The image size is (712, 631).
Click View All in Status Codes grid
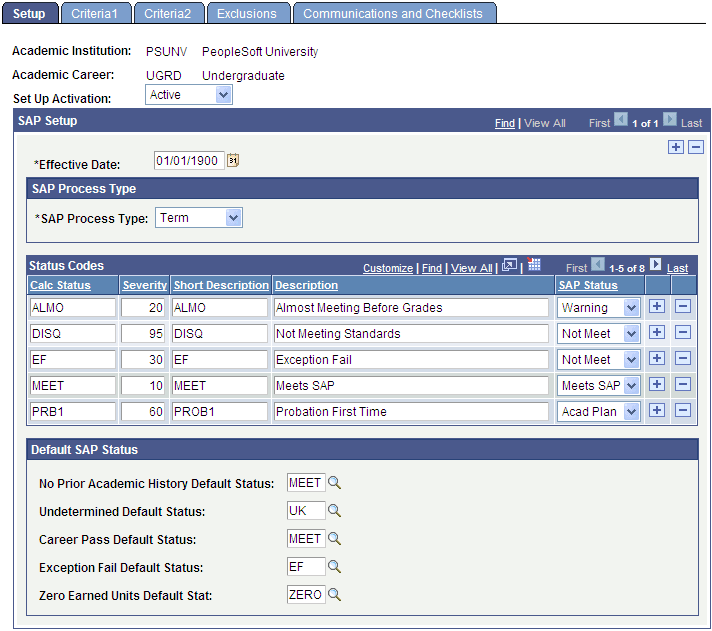[x=471, y=268]
